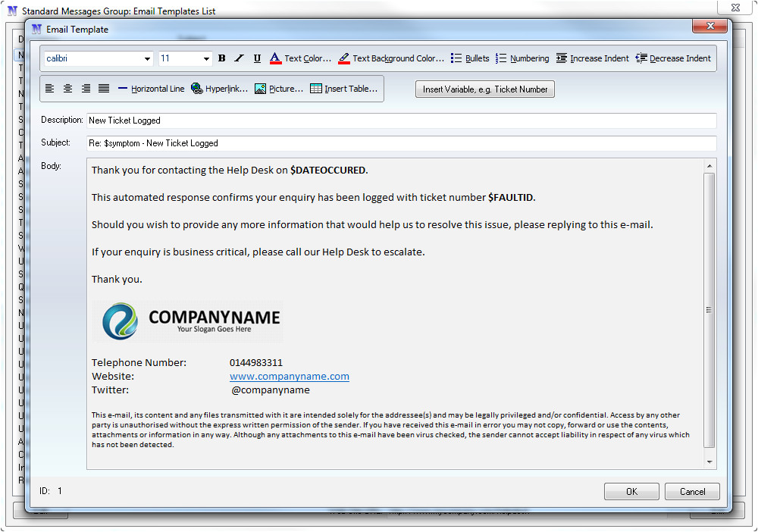Click $DATEOCCURED variable in body
Viewport: 758px width, 532px height.
pyautogui.click(x=329, y=170)
